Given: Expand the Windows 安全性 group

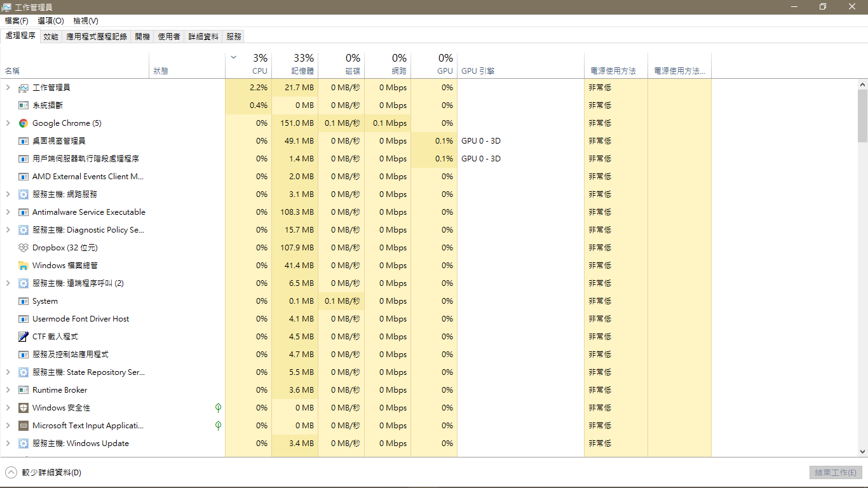Looking at the screenshot, I should tap(8, 408).
